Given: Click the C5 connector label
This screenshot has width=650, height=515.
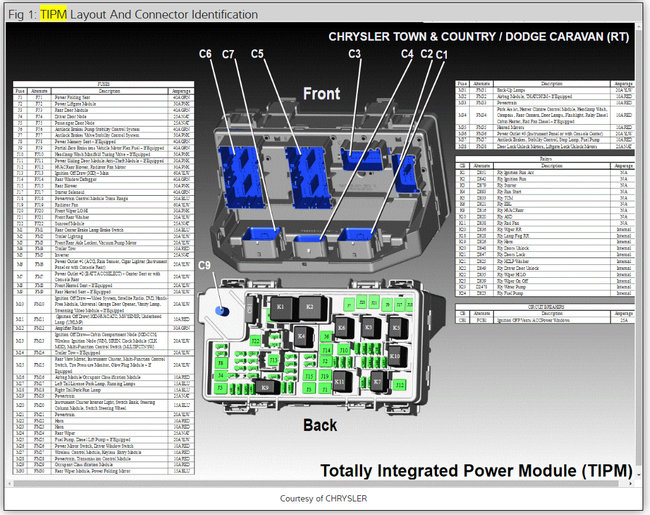Looking at the screenshot, I should click(257, 54).
